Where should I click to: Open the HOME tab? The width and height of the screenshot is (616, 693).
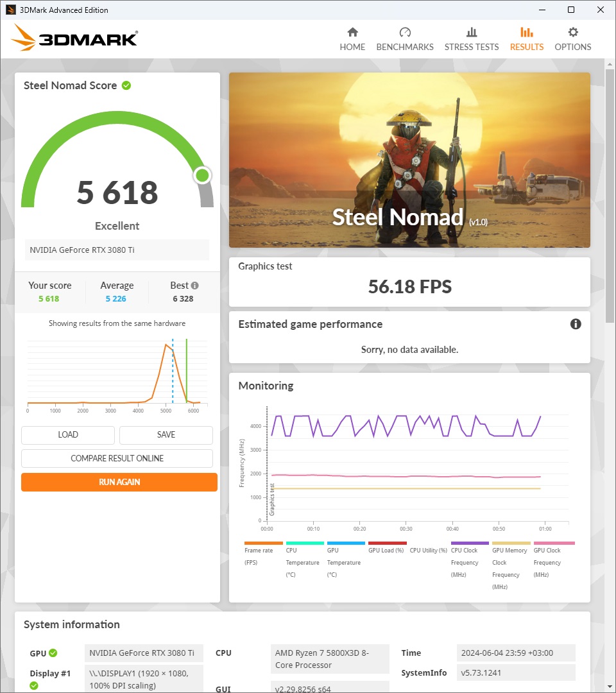coord(352,39)
